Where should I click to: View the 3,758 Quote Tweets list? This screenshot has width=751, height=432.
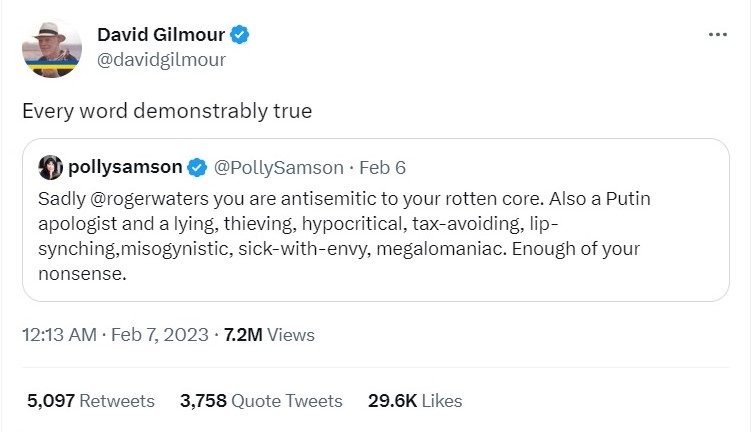[261, 401]
